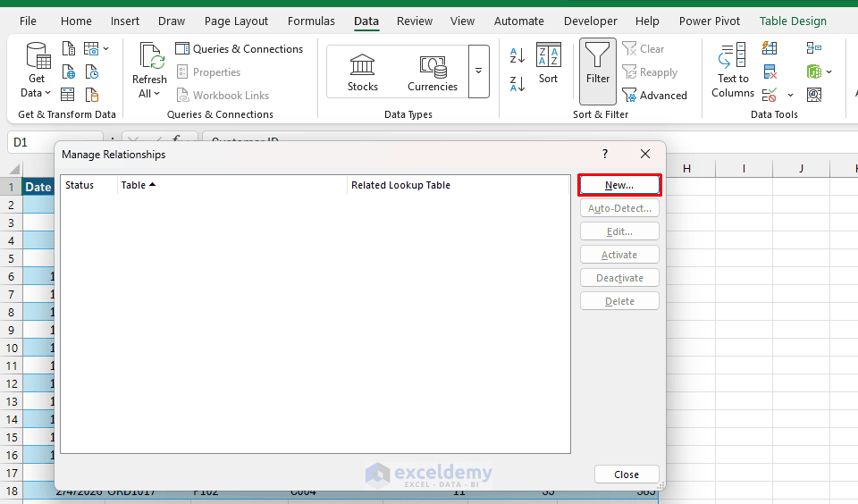The width and height of the screenshot is (858, 504).
Task: Expand the Relationships dropdown arrow
Action: pos(829,71)
